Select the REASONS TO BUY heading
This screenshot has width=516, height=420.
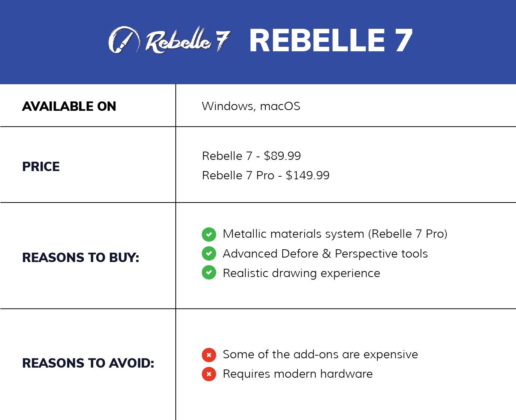[x=81, y=258]
